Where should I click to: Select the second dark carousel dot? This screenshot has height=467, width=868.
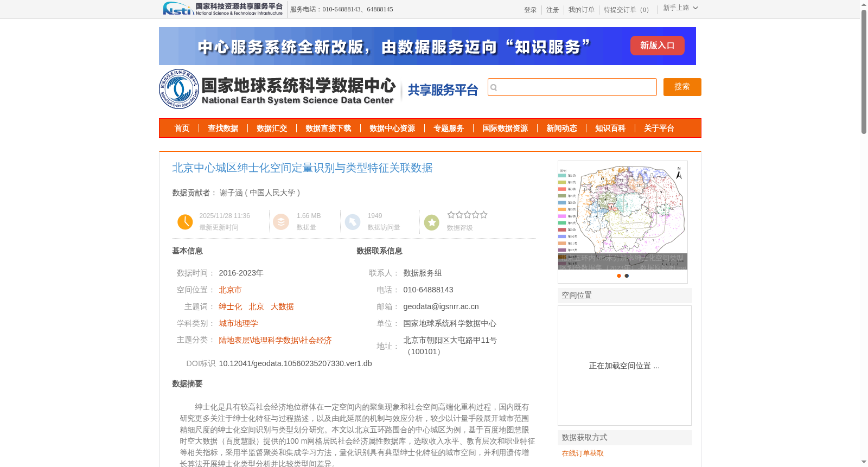(x=627, y=276)
